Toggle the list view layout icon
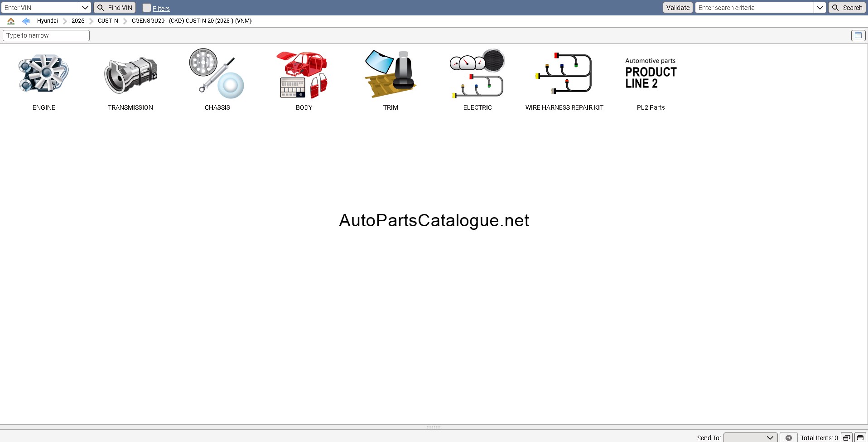The height and width of the screenshot is (442, 868). [858, 35]
